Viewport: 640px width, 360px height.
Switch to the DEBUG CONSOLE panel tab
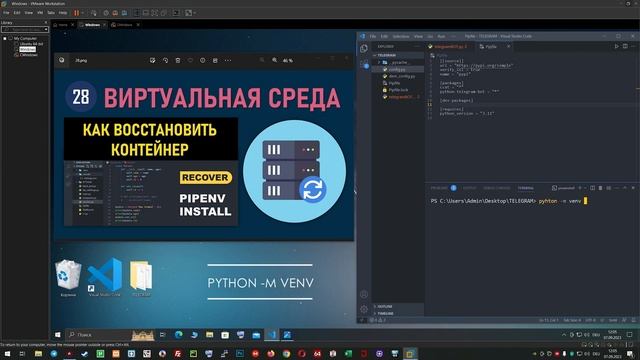[497, 188]
